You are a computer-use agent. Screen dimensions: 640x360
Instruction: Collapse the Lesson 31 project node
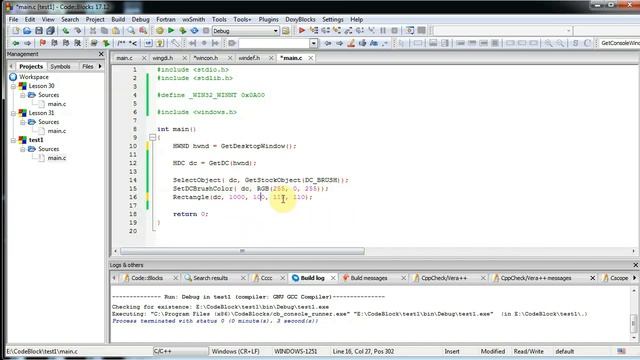(x=13, y=113)
